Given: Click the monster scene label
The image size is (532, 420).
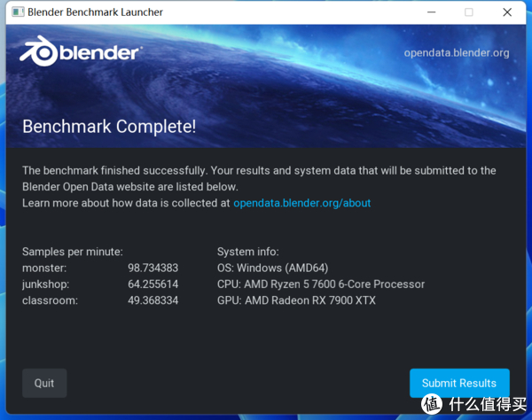Looking at the screenshot, I should pyautogui.click(x=44, y=268).
